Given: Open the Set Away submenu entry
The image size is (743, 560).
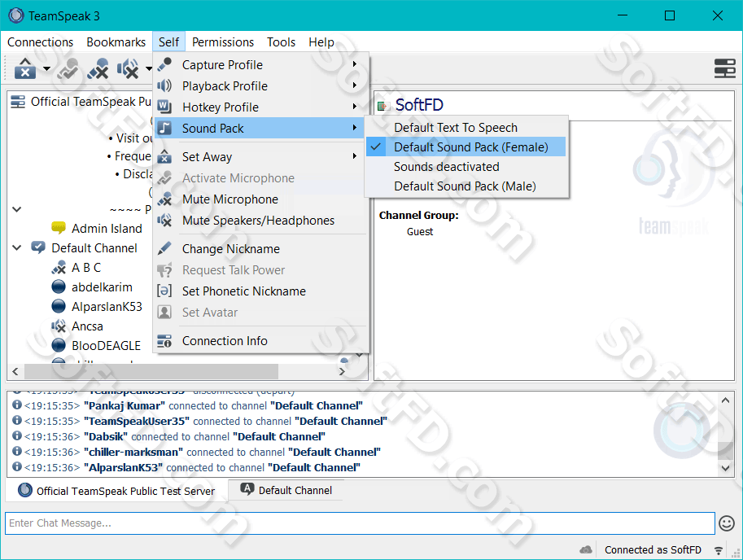Looking at the screenshot, I should [x=260, y=157].
